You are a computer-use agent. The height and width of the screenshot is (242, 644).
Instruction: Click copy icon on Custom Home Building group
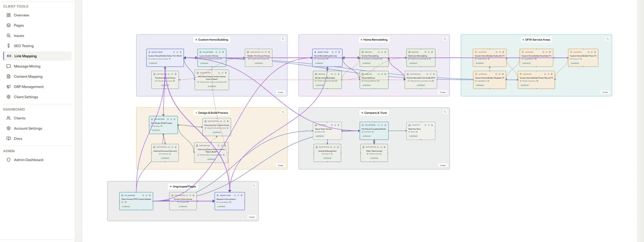pos(283,39)
